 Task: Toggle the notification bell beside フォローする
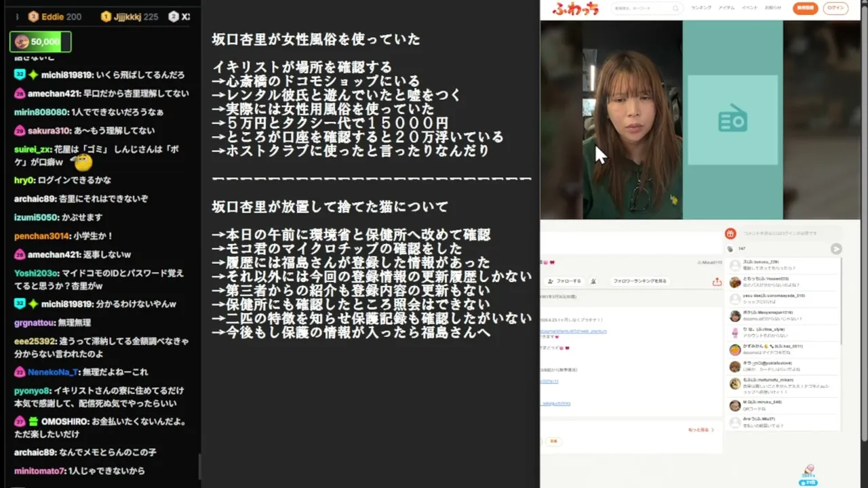click(x=593, y=281)
